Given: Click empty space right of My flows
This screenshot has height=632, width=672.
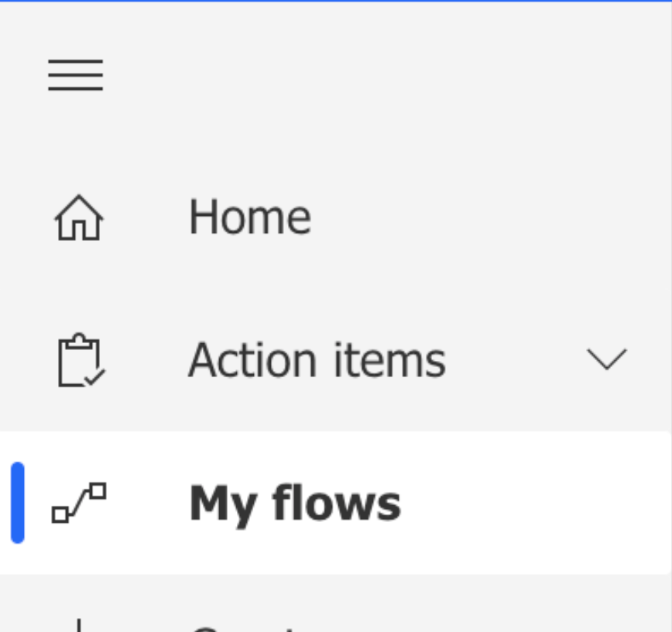Looking at the screenshot, I should (531, 503).
